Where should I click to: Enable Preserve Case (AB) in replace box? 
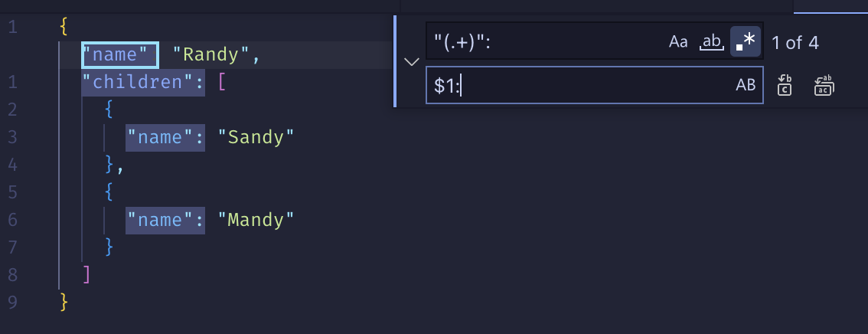(x=745, y=85)
